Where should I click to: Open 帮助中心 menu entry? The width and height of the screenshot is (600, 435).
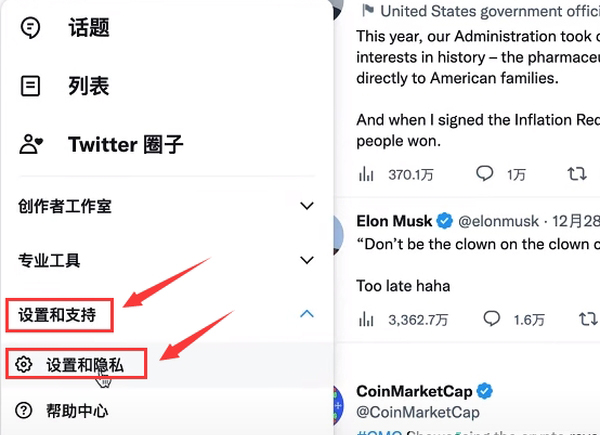(77, 410)
